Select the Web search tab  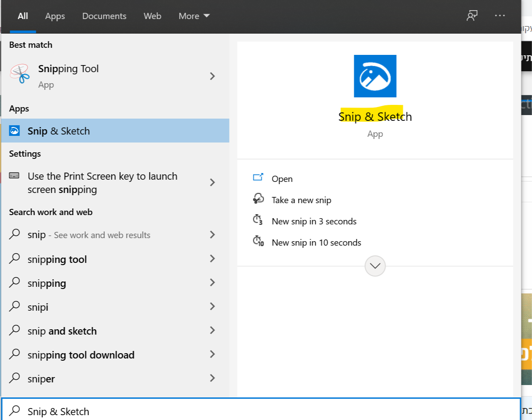[152, 16]
